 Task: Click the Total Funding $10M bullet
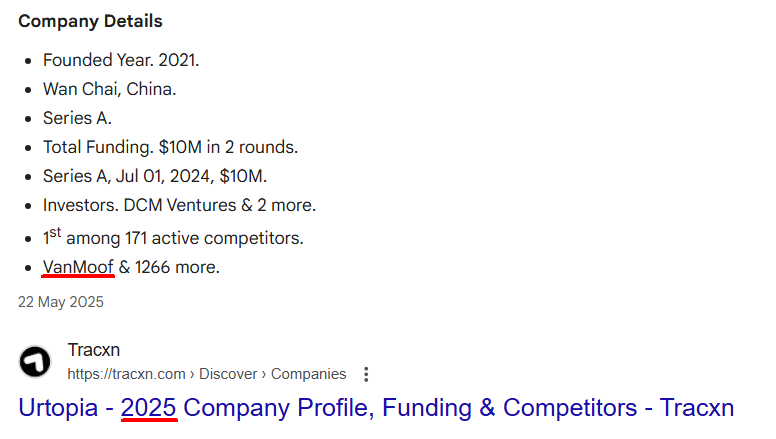coord(170,147)
